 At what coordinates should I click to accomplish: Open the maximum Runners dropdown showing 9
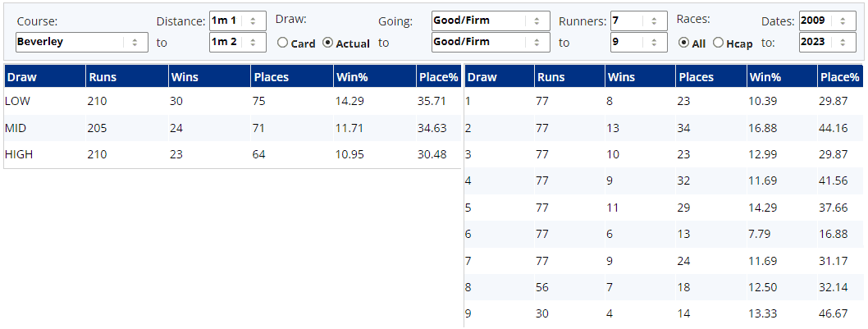tap(638, 42)
